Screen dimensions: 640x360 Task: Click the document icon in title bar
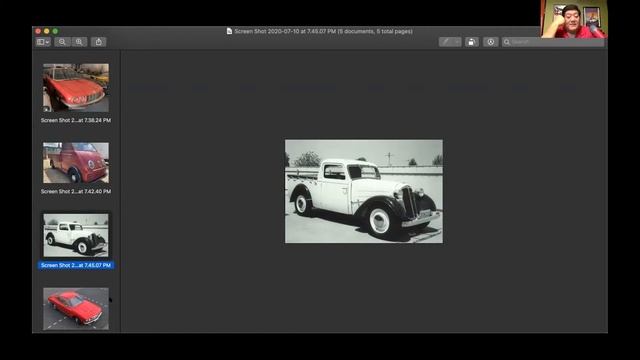[229, 31]
